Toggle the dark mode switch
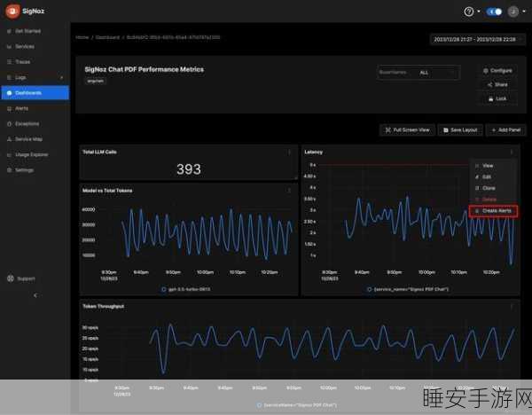 tap(494, 12)
